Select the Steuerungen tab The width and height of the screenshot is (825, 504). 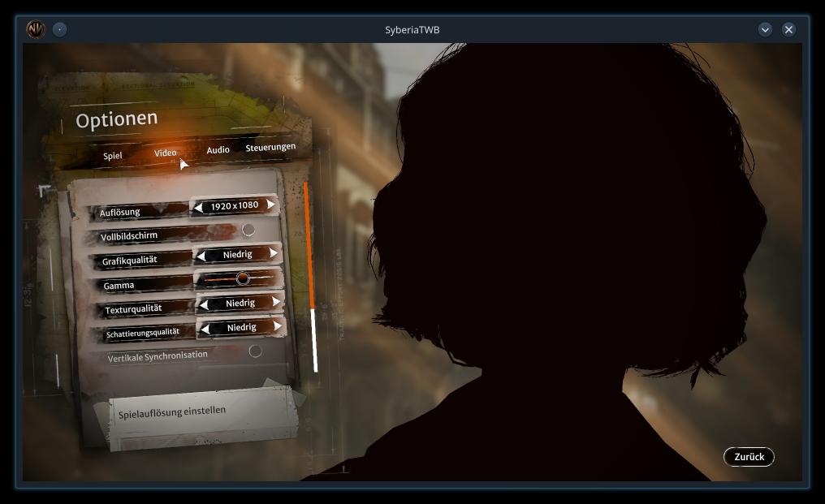point(270,148)
